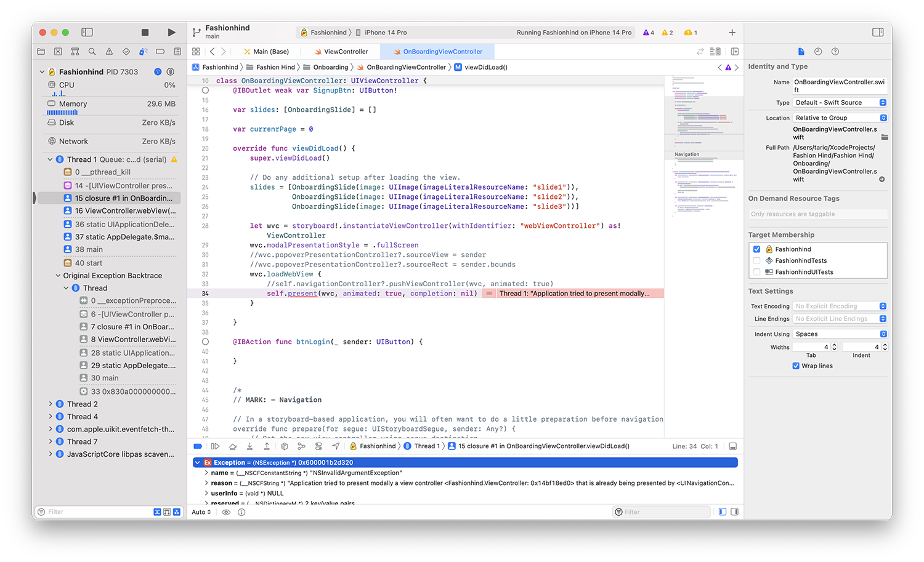Collapse the Original Exception Backtrace group
The height and width of the screenshot is (562, 924).
[x=58, y=276]
